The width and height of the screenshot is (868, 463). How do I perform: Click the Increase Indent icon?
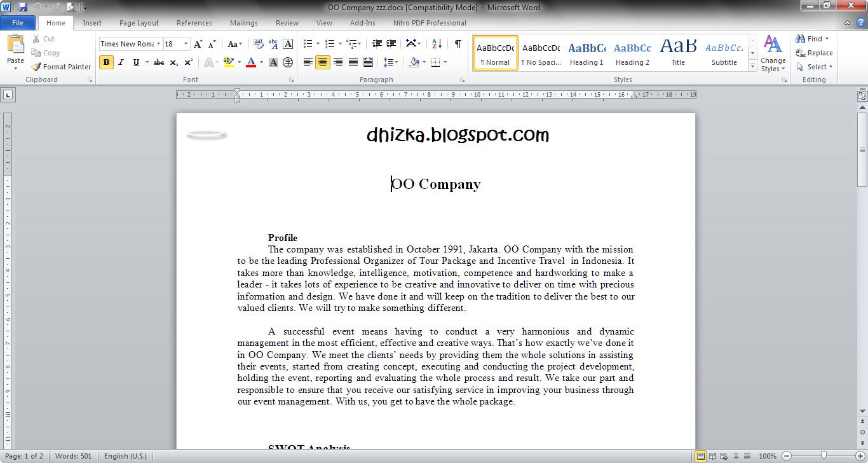pos(391,44)
